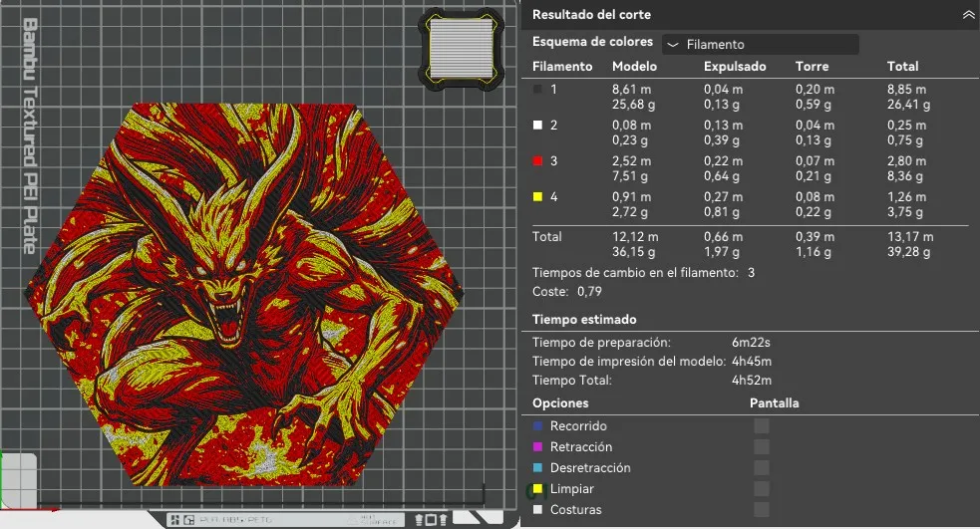This screenshot has height=529, width=980.
Task: Click the cyan Desretracción legend square
Action: 537,468
